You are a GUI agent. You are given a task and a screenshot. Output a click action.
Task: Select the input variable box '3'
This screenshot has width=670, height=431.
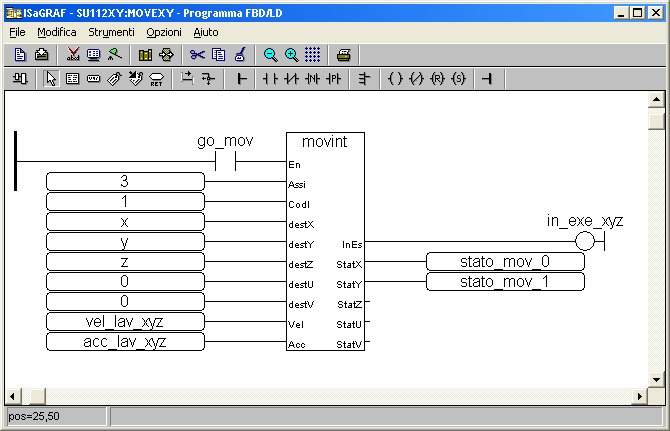tap(125, 182)
